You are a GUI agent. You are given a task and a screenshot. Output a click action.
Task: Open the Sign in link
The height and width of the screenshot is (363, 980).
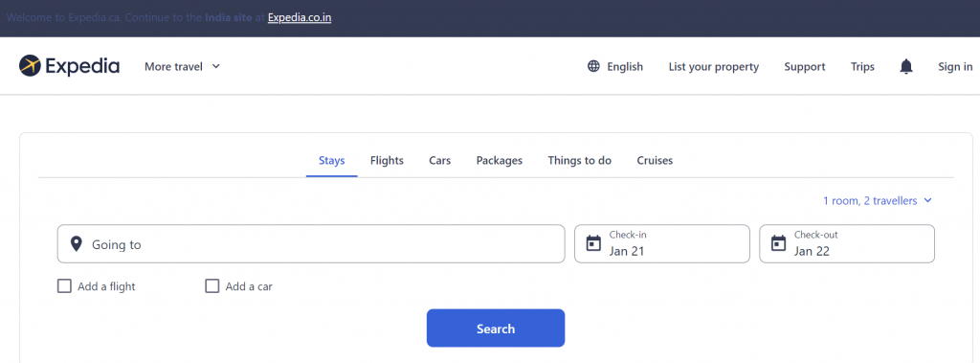(955, 66)
